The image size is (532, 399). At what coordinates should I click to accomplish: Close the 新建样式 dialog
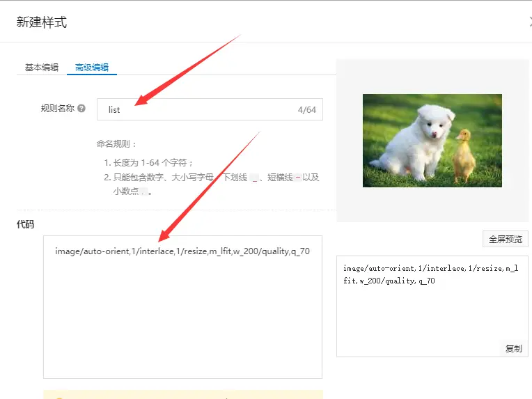coord(529,22)
